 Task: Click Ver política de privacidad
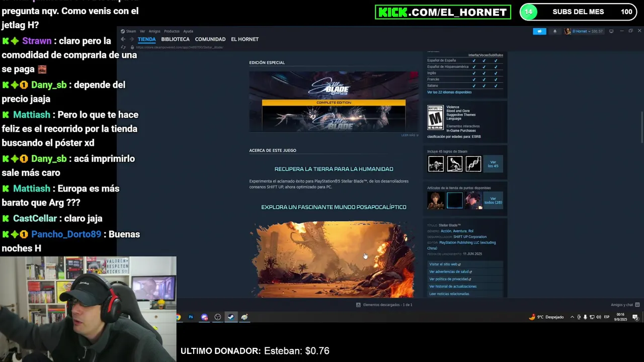click(465, 279)
